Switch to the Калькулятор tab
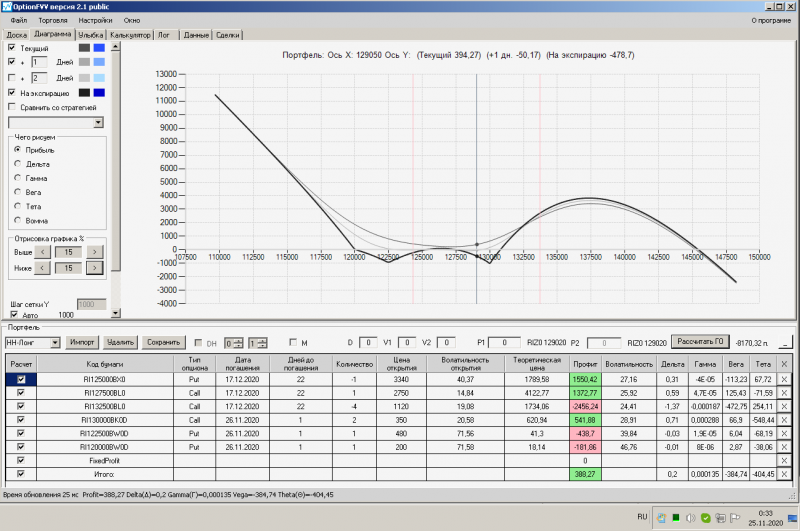Viewport: 800px width, 531px height. (130, 35)
